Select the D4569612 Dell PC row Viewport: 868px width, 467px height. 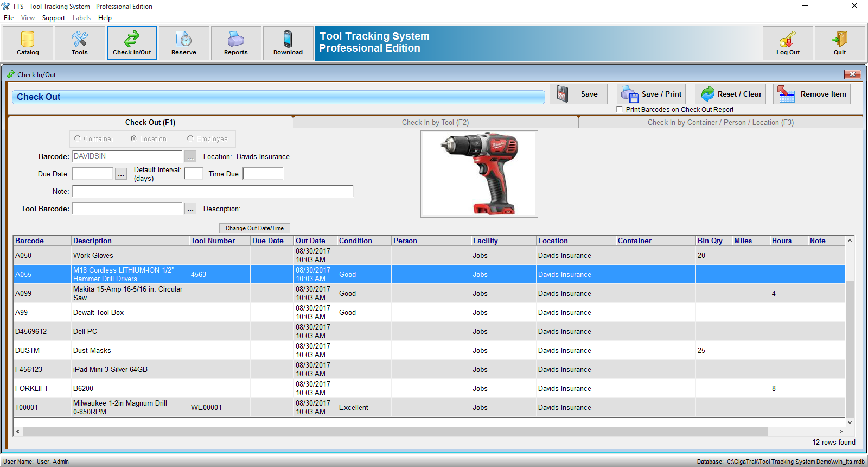pyautogui.click(x=429, y=331)
